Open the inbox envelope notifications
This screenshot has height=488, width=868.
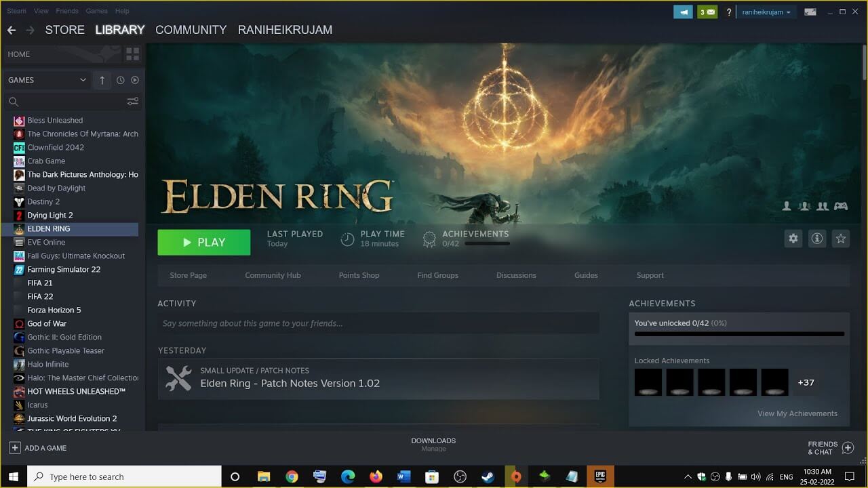(707, 12)
